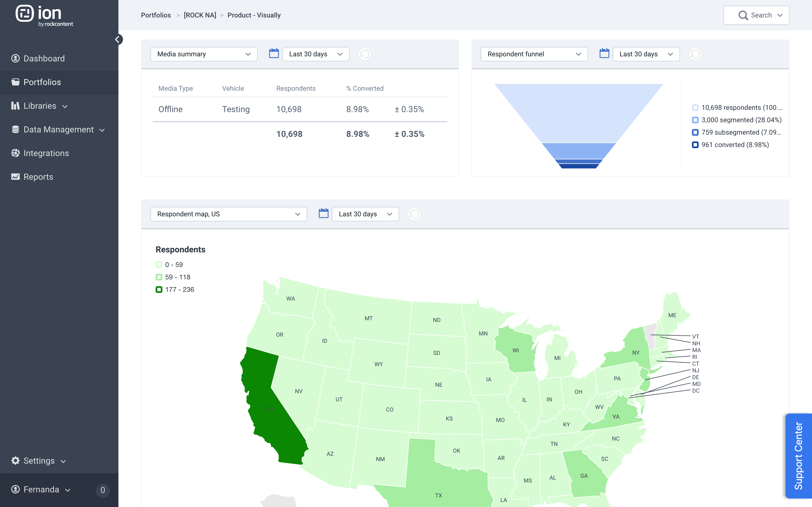Expand the Data Management sidebar menu
Image resolution: width=812 pixels, height=507 pixels.
click(x=58, y=130)
